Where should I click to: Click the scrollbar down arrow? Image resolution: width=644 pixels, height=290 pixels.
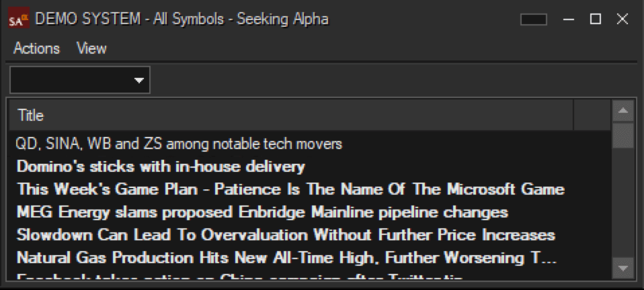pos(623,269)
